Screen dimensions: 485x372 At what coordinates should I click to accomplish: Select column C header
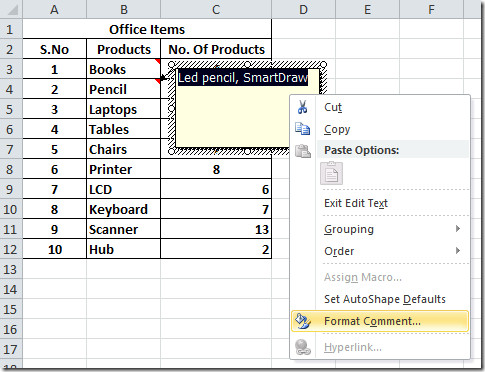point(216,9)
